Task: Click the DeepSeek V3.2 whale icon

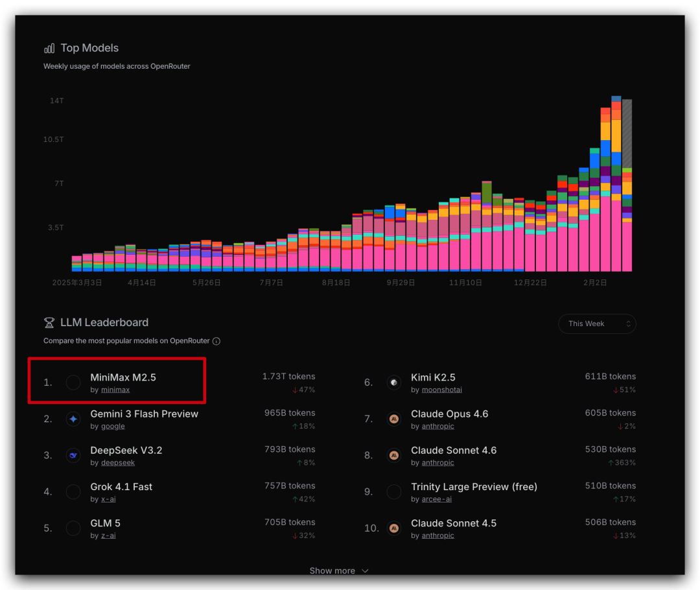Action: pyautogui.click(x=73, y=456)
